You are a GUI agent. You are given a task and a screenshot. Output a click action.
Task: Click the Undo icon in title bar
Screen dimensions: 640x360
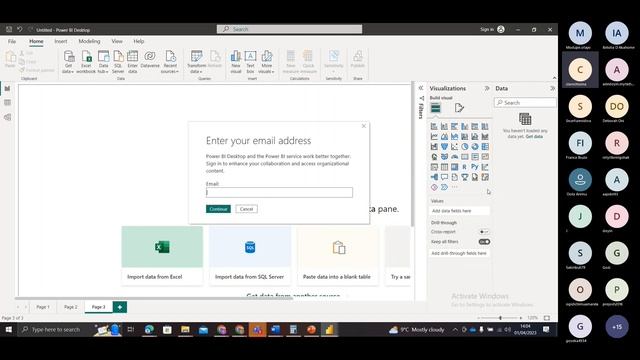19,29
